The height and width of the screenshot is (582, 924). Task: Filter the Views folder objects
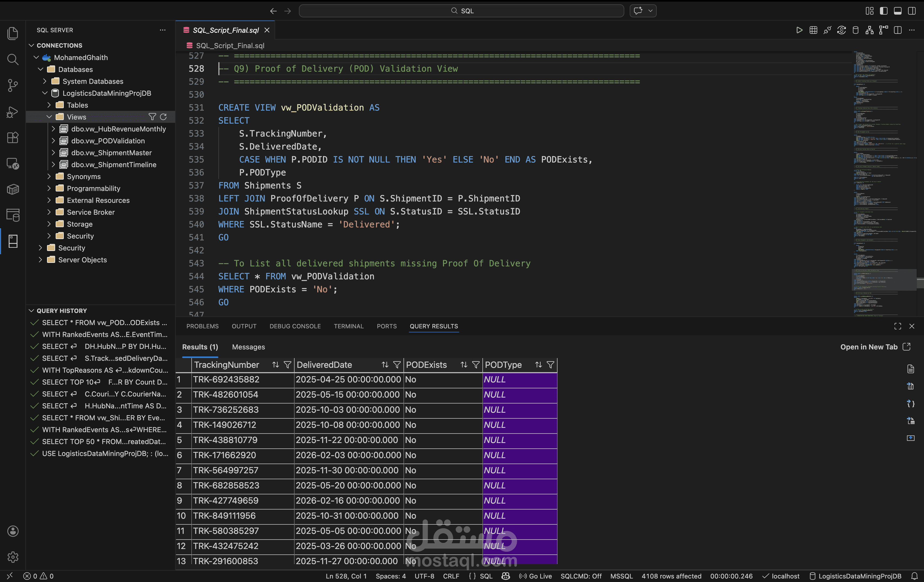pyautogui.click(x=152, y=117)
